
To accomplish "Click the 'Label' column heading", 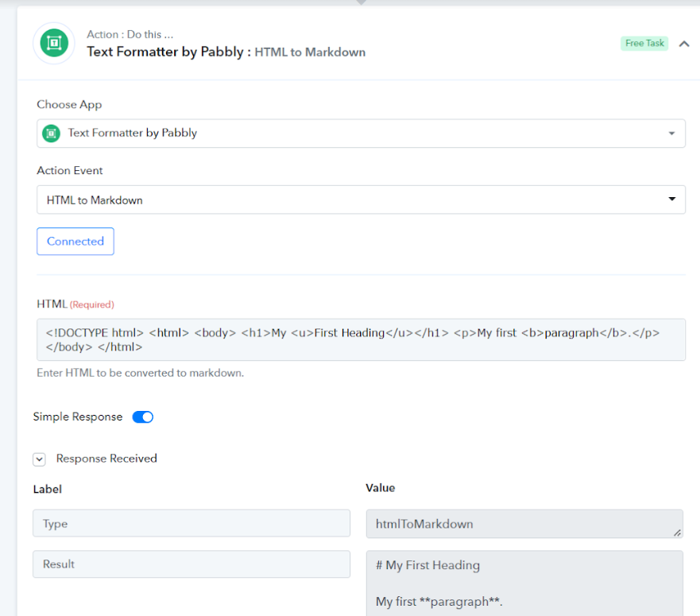I will coord(48,489).
